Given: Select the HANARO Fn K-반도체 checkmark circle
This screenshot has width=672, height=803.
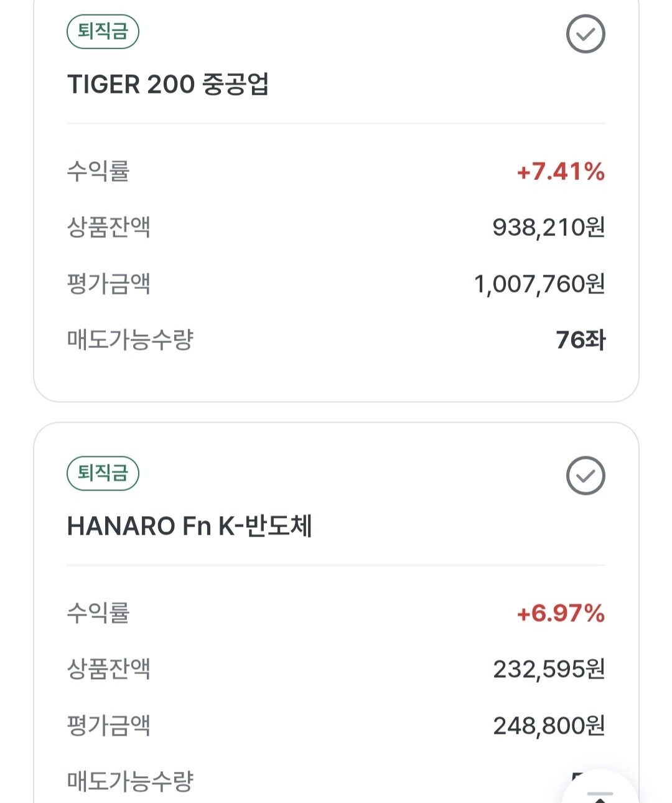Looking at the screenshot, I should click(x=586, y=476).
